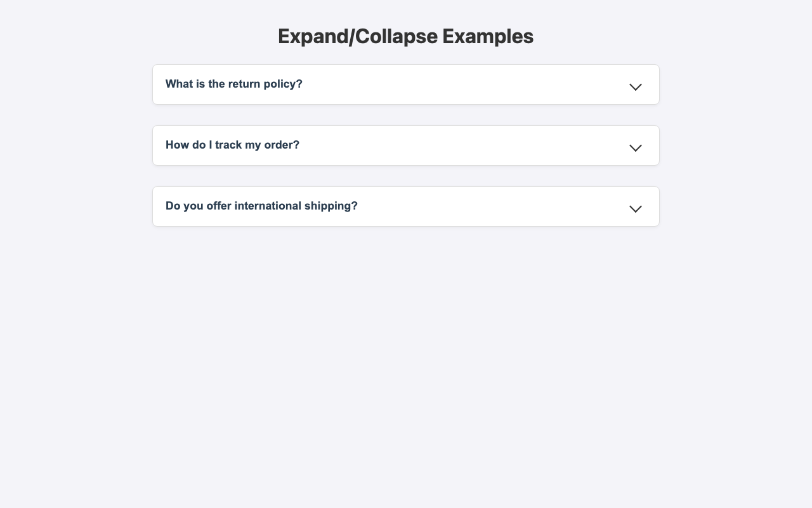Expand the 'Do you offer international shipping?' section
Screen dimensions: 812x508
pos(406,206)
